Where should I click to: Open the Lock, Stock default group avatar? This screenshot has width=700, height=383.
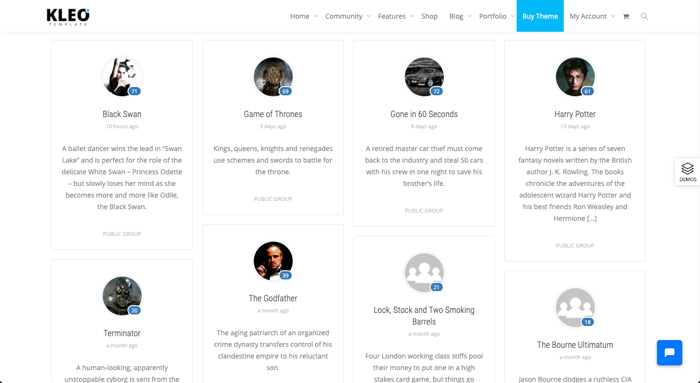pyautogui.click(x=424, y=272)
